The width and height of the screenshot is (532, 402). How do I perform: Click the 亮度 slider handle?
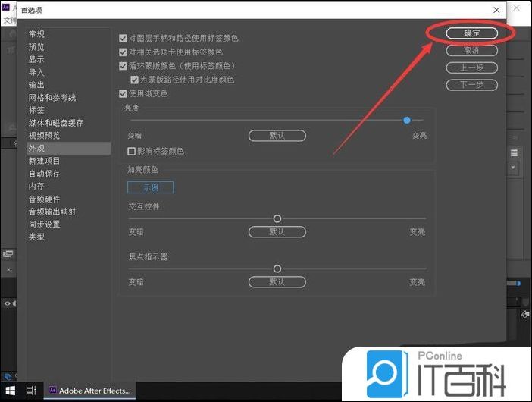(407, 120)
